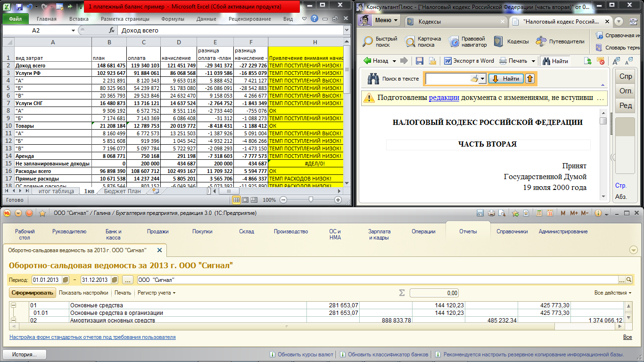Switch to Бюджет План sheet tab
The width and height of the screenshot is (644, 362).
[x=122, y=191]
